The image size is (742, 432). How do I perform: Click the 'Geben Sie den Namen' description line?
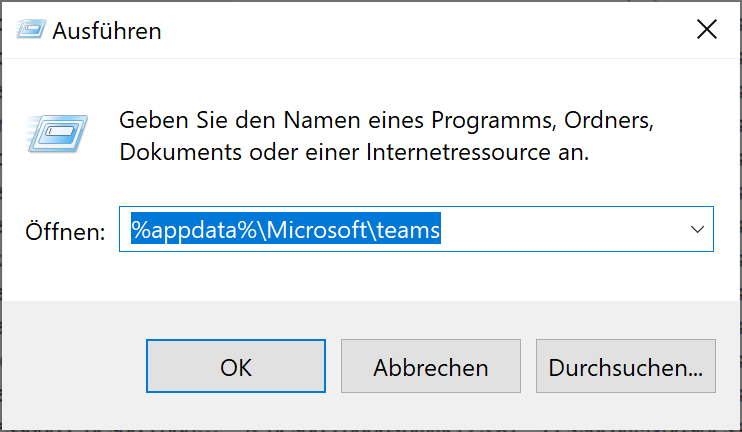386,121
